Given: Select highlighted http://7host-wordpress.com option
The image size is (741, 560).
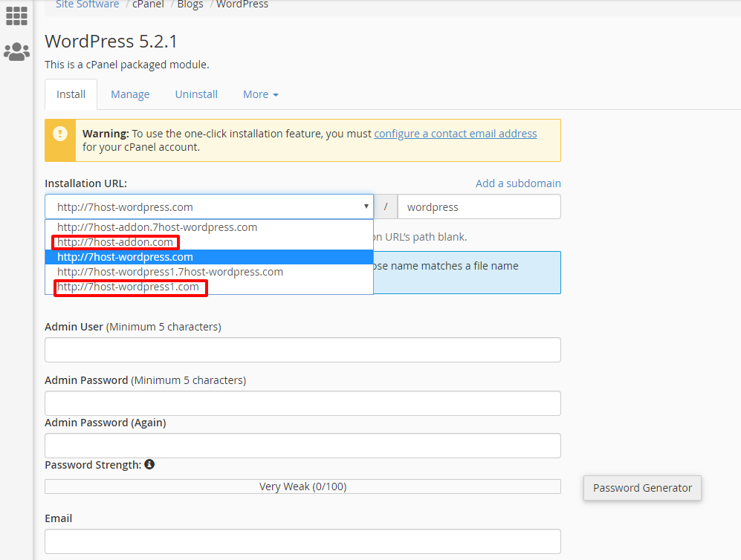Looking at the screenshot, I should [209, 257].
